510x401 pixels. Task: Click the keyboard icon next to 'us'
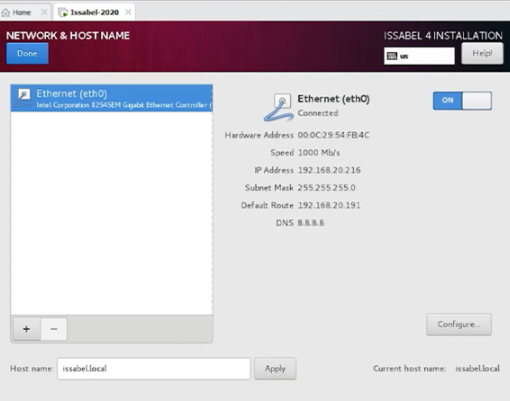click(x=392, y=56)
